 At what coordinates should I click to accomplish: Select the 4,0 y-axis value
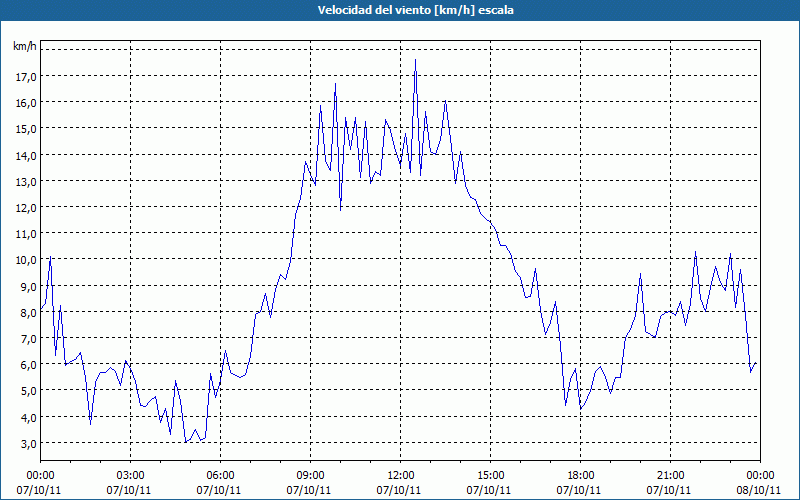click(29, 417)
